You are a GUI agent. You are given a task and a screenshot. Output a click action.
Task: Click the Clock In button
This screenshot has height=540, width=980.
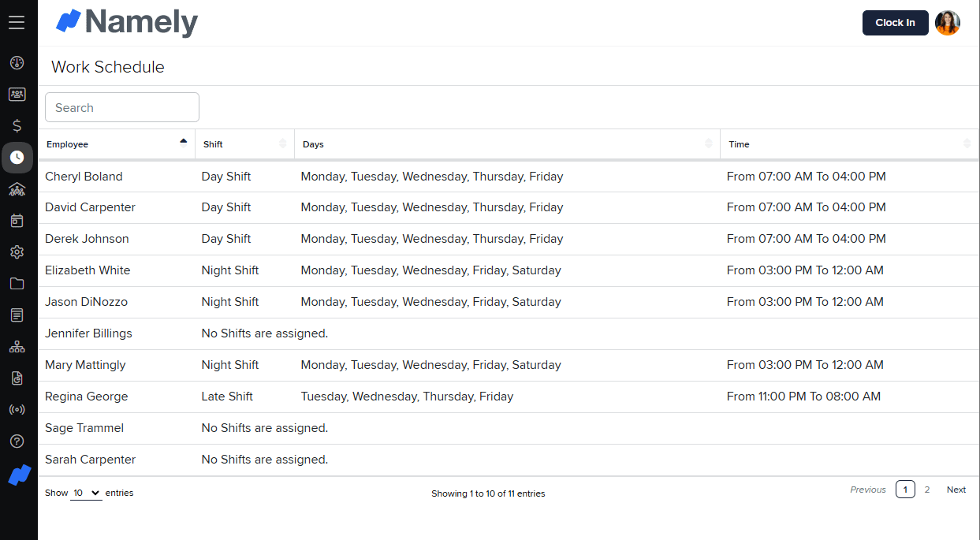(895, 23)
